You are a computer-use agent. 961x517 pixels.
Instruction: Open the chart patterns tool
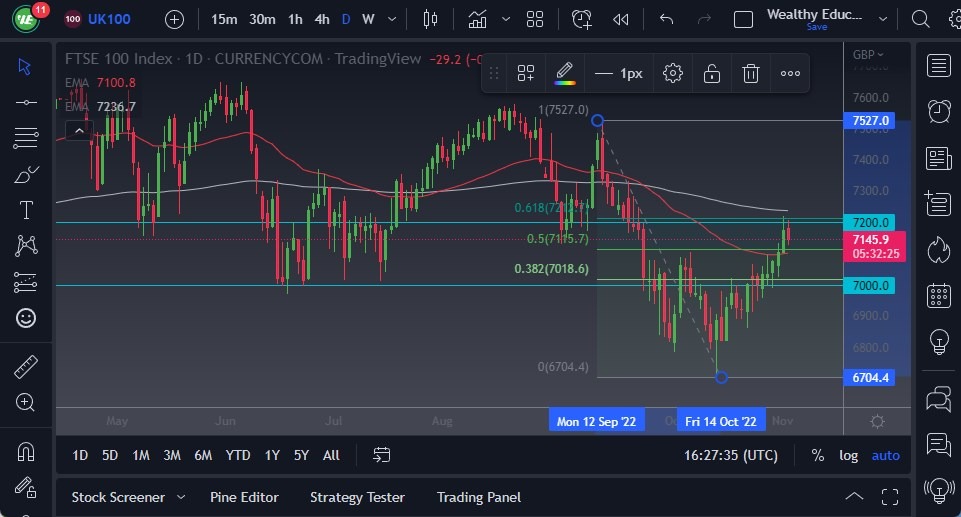click(25, 246)
